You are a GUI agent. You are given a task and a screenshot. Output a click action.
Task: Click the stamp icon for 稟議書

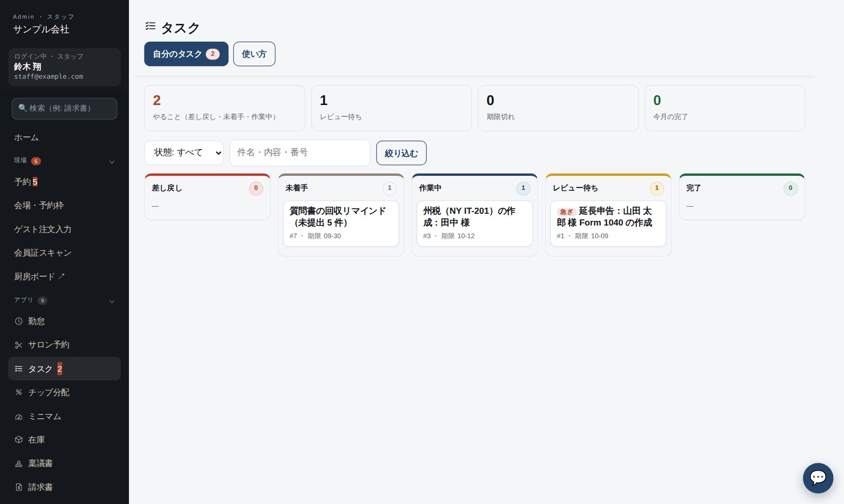[19, 464]
